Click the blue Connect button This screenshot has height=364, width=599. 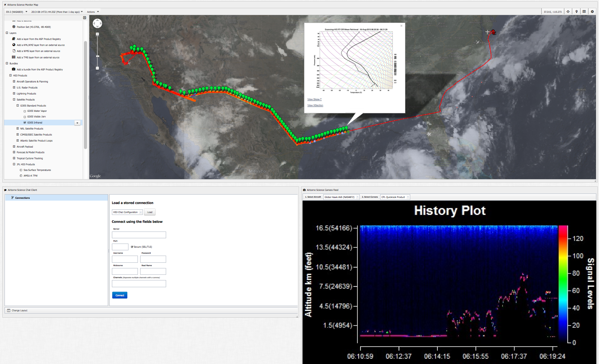pos(119,295)
